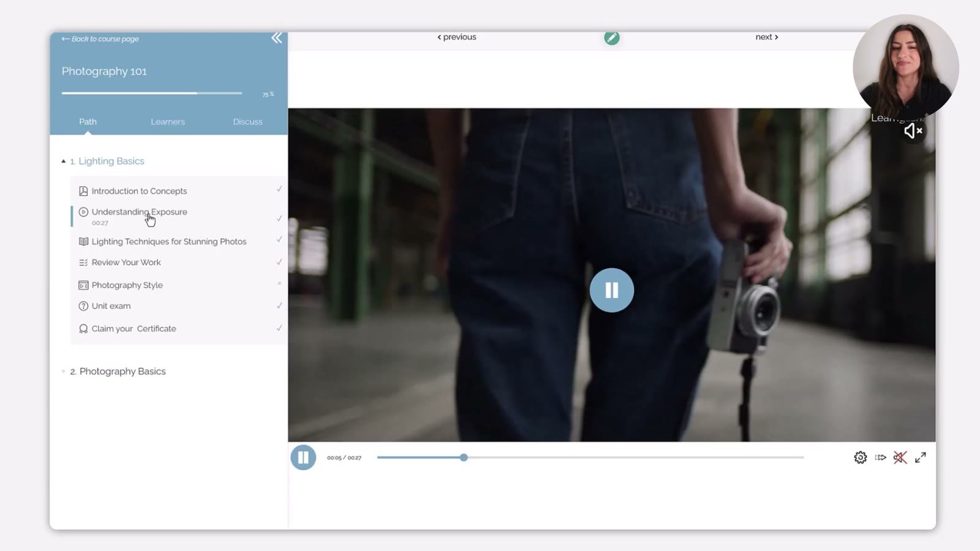Click the playback speed icon
The height and width of the screenshot is (551, 980).
(x=880, y=457)
